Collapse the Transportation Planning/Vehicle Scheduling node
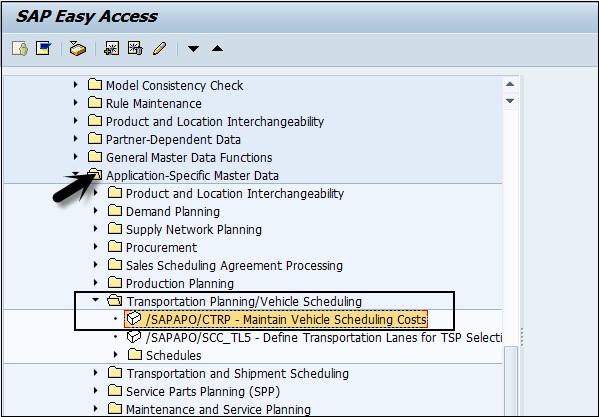The width and height of the screenshot is (599, 417). (96, 300)
